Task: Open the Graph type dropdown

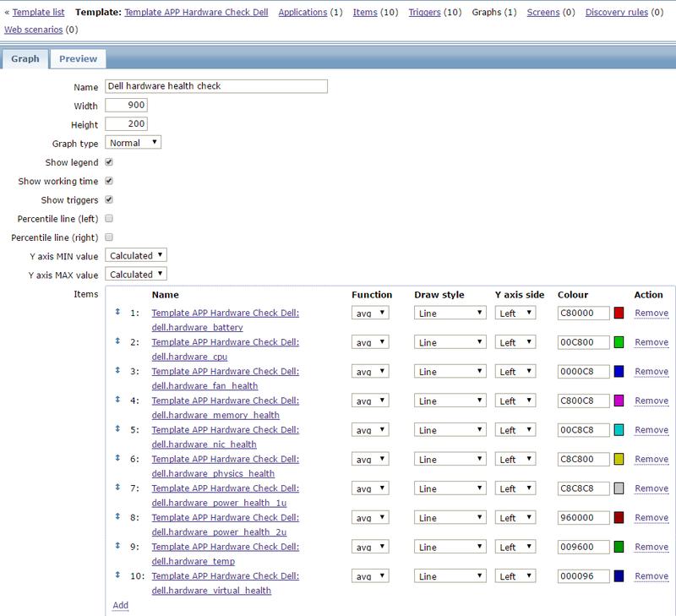Action: (134, 143)
